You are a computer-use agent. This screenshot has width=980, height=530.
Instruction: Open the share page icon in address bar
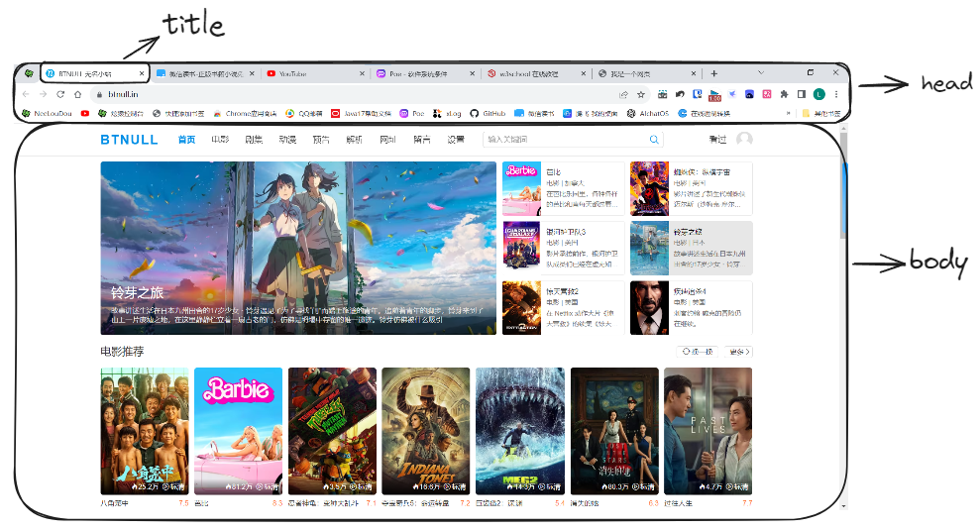pos(623,94)
